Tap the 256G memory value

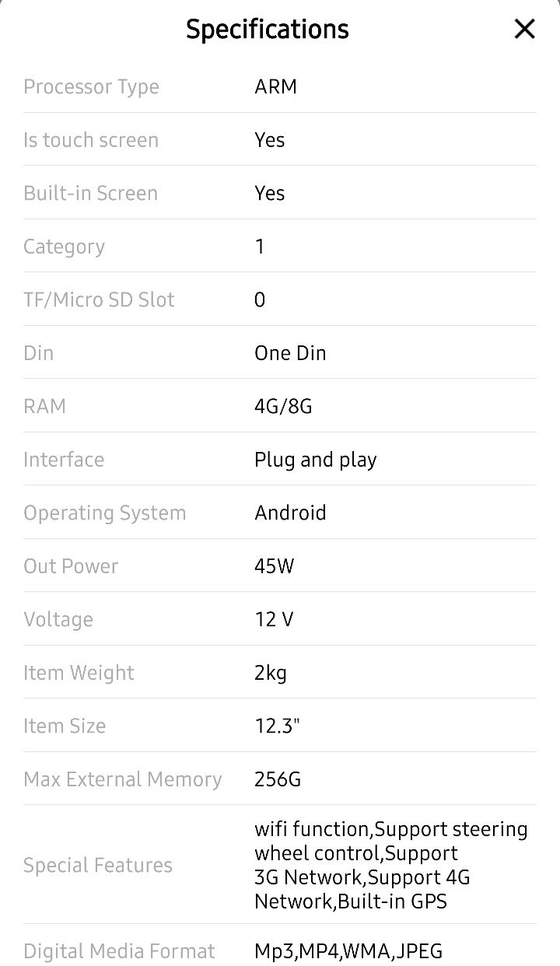coord(278,779)
